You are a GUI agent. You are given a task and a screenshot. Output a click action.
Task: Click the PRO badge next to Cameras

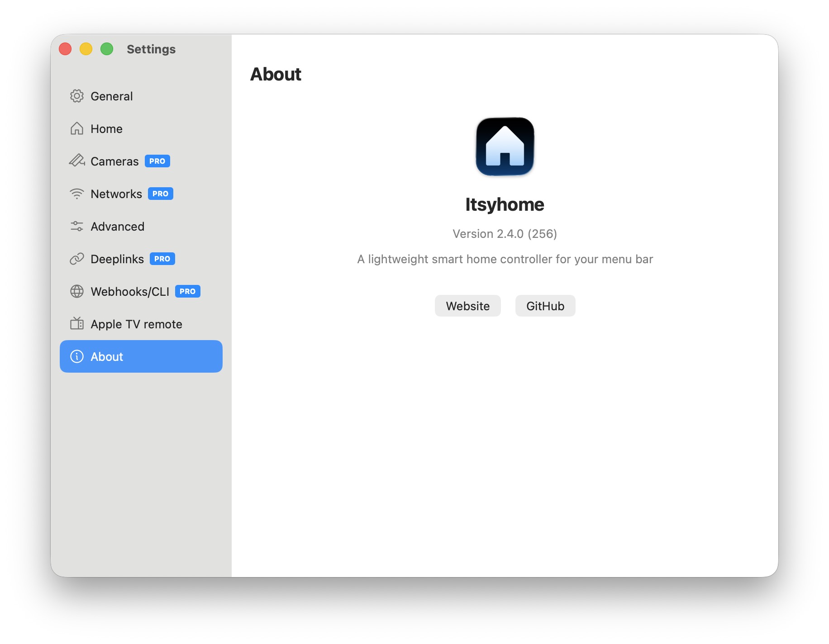[157, 161]
